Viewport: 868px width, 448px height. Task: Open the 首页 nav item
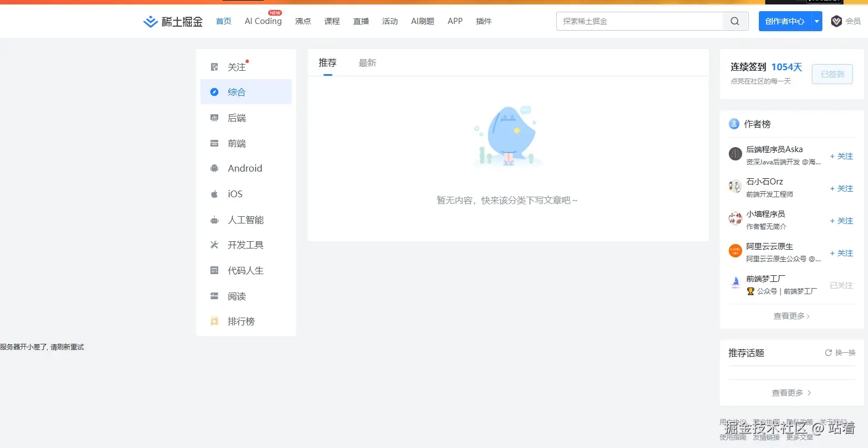224,21
